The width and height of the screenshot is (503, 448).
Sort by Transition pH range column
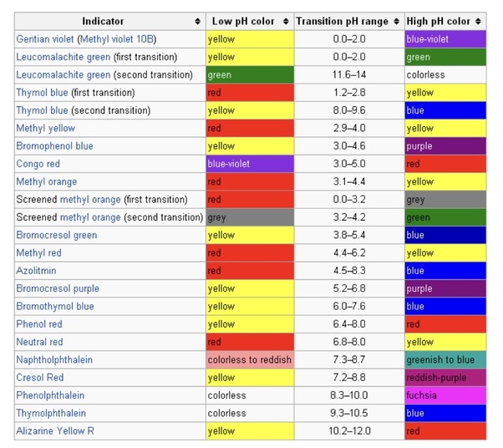pos(395,20)
